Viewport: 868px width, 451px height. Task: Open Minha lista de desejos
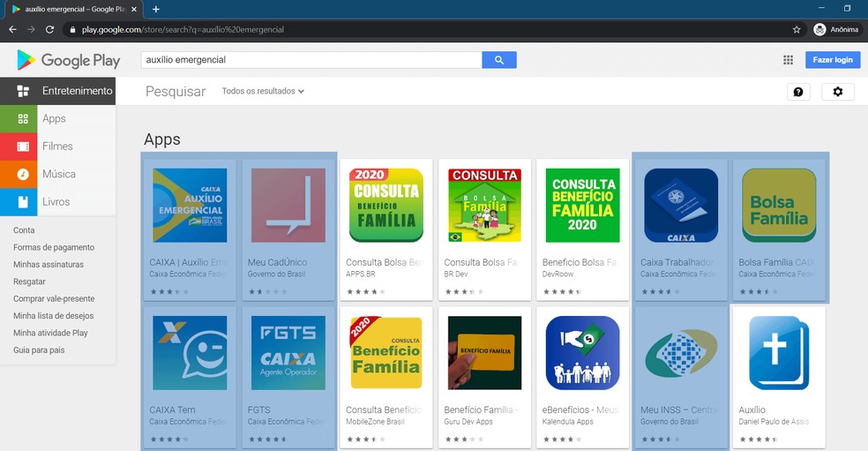pyautogui.click(x=53, y=316)
